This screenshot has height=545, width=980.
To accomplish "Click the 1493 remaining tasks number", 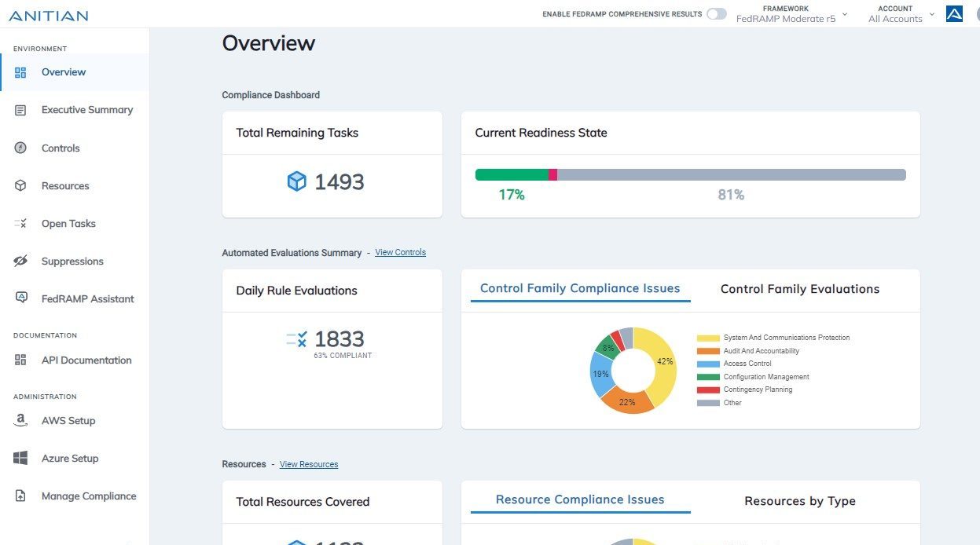I will [340, 182].
